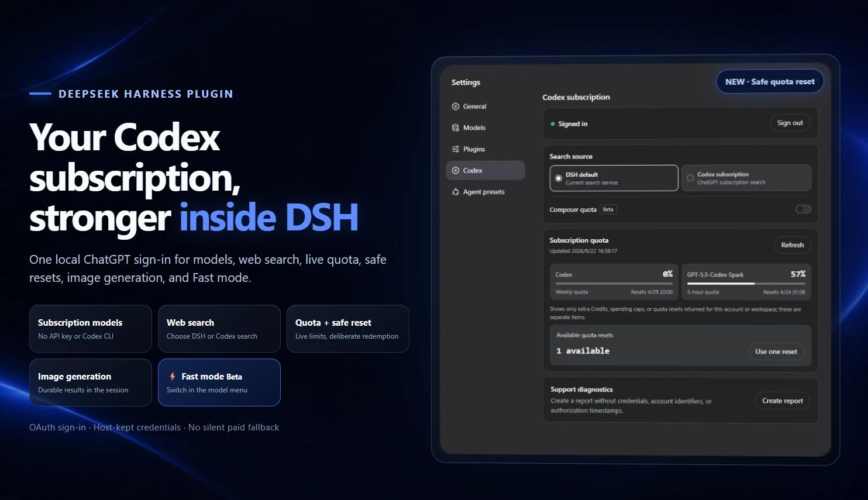Create a support diagnostics report
868x500 pixels.
point(782,401)
